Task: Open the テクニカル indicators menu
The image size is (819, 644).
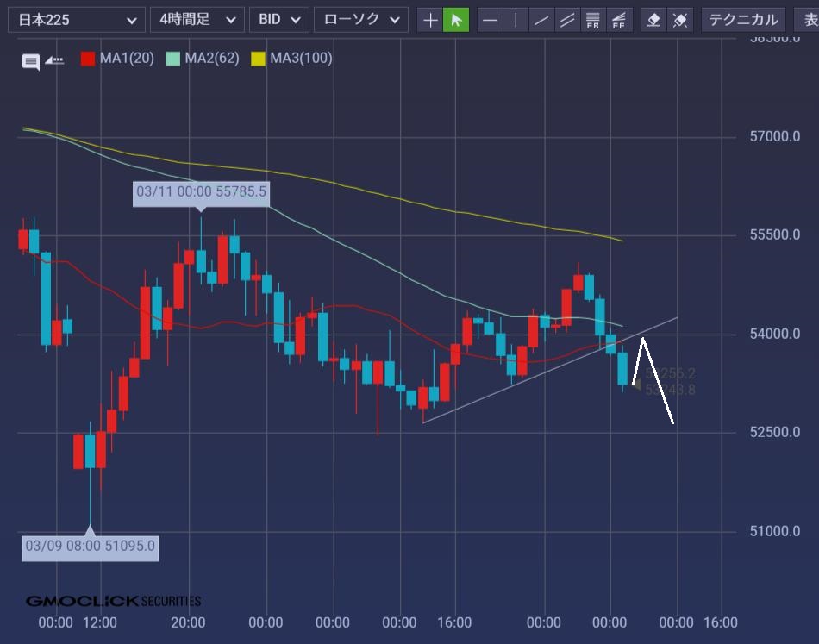Action: coord(743,19)
